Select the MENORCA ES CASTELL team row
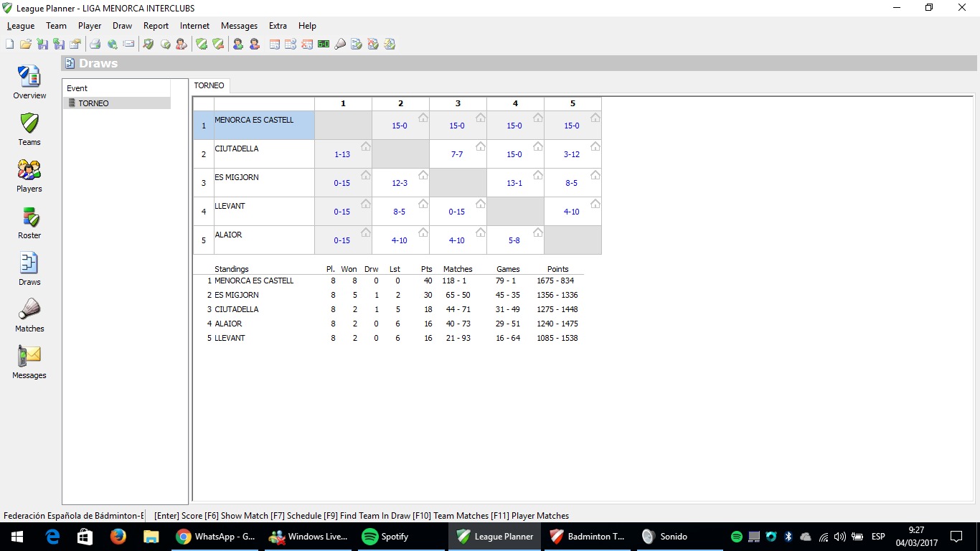Screen dimensions: 980x551 coord(254,125)
